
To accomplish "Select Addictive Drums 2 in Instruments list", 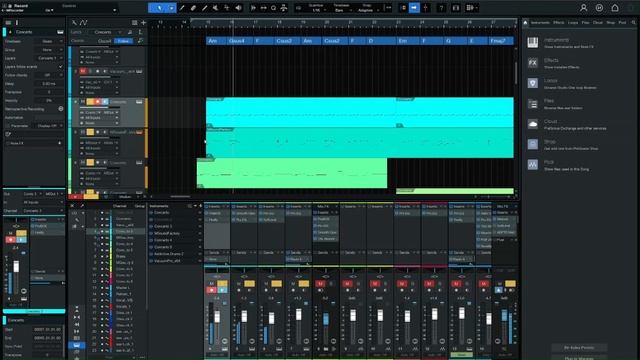I will click(x=169, y=254).
